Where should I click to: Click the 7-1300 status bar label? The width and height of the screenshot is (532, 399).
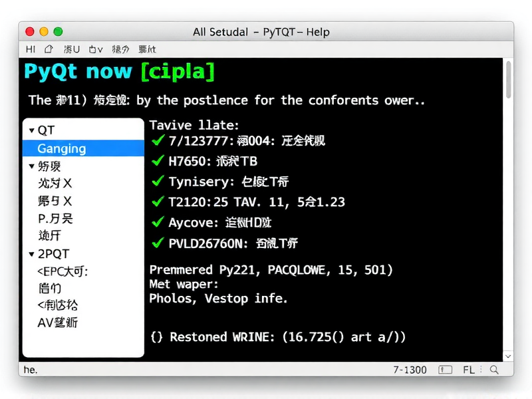(x=410, y=370)
